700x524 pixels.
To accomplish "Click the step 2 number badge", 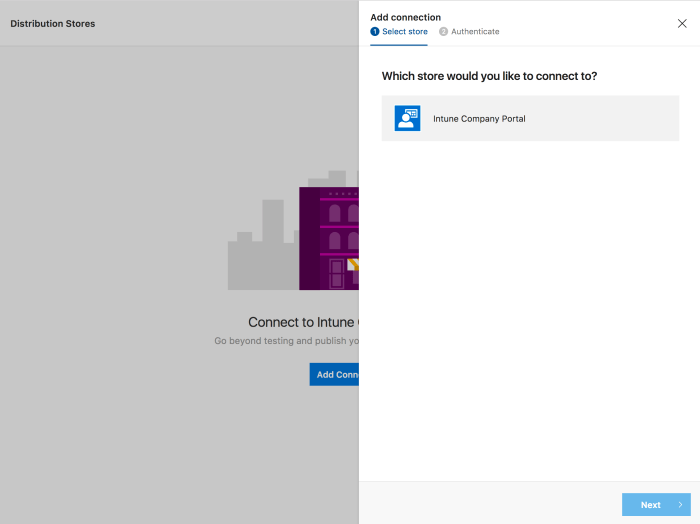I will 443,32.
